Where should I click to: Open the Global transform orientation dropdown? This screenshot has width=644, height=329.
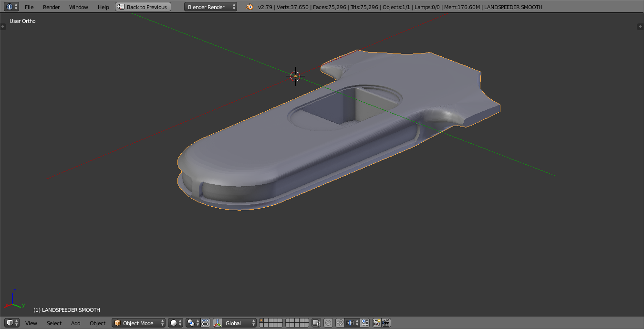[x=239, y=323]
